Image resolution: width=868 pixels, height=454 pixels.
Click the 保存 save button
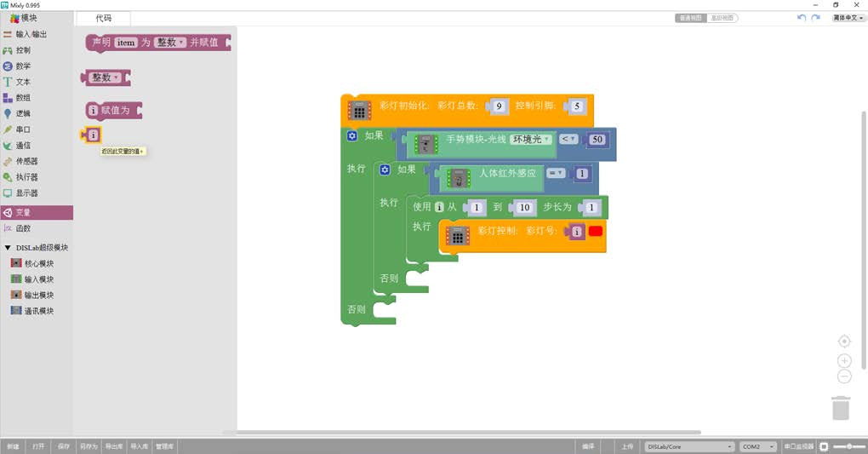click(64, 446)
